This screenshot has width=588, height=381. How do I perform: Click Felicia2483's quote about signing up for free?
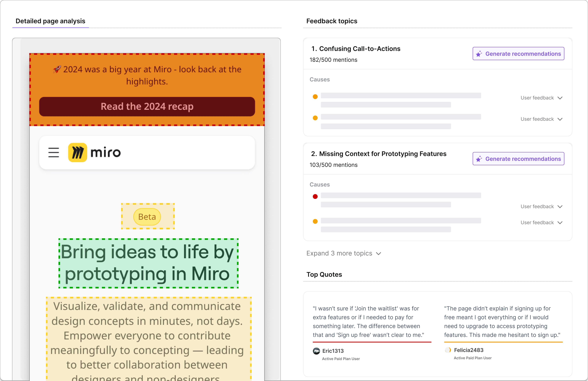point(502,322)
